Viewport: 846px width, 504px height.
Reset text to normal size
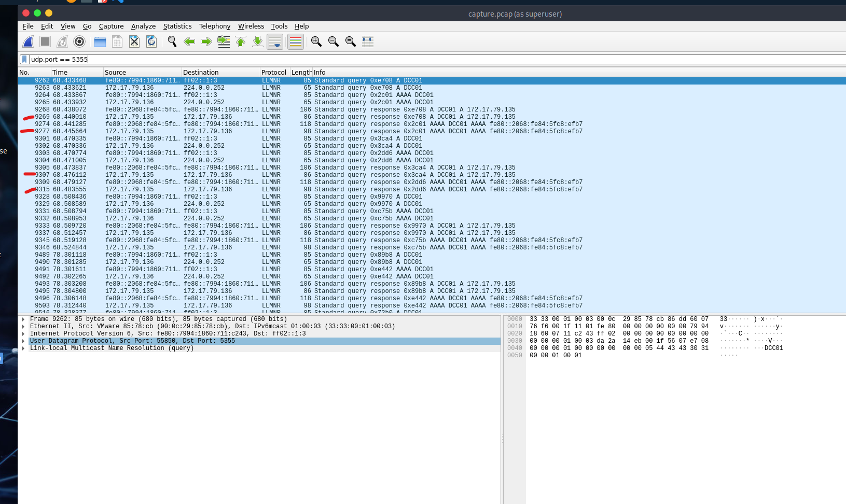[351, 41]
